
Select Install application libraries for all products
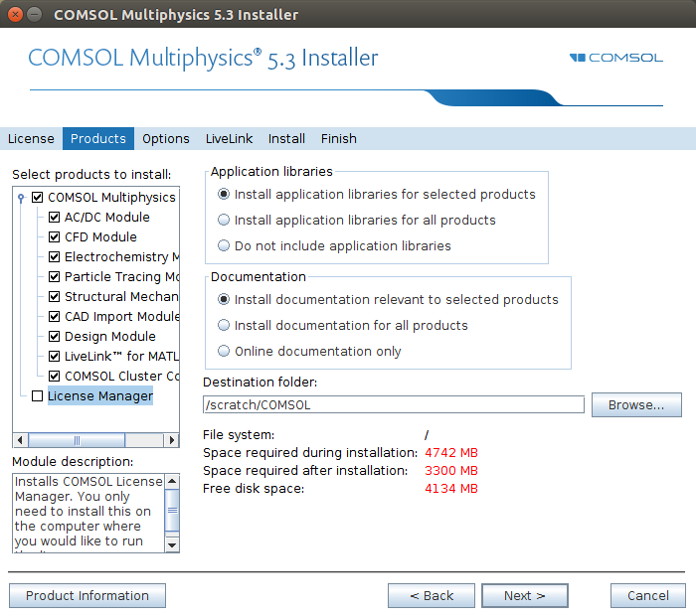(x=224, y=221)
